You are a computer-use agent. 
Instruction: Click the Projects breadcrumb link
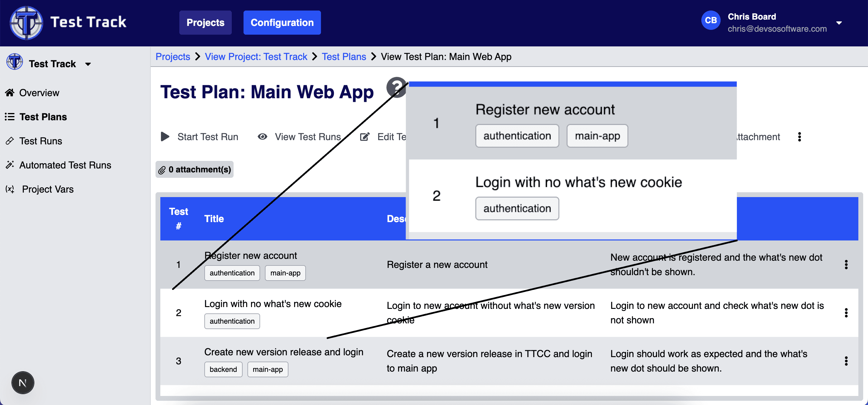point(172,57)
